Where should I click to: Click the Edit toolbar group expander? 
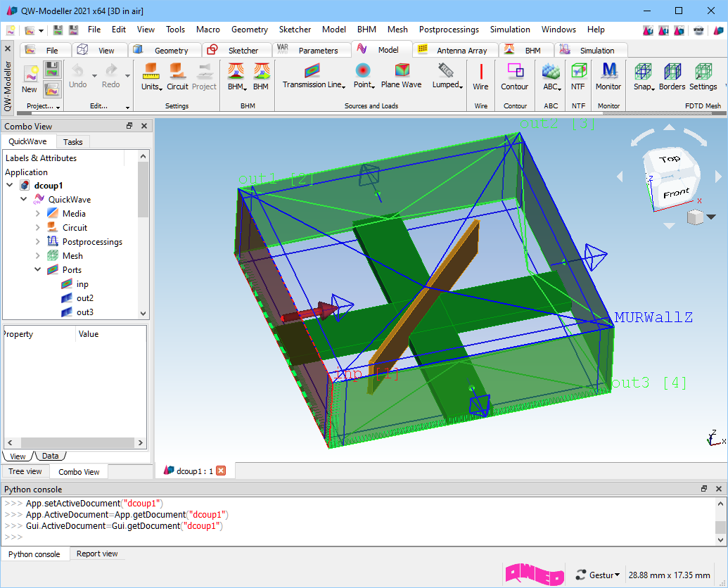[x=128, y=107]
